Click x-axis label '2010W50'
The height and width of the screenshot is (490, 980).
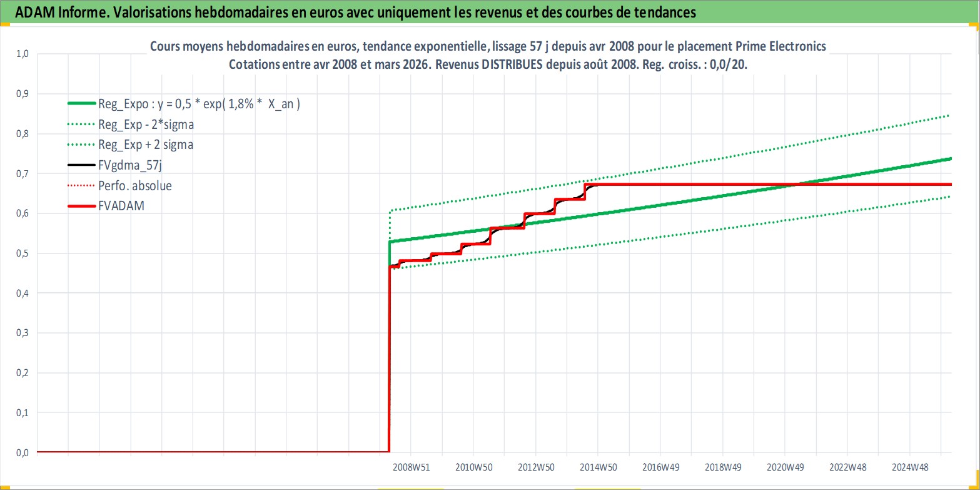coord(473,467)
